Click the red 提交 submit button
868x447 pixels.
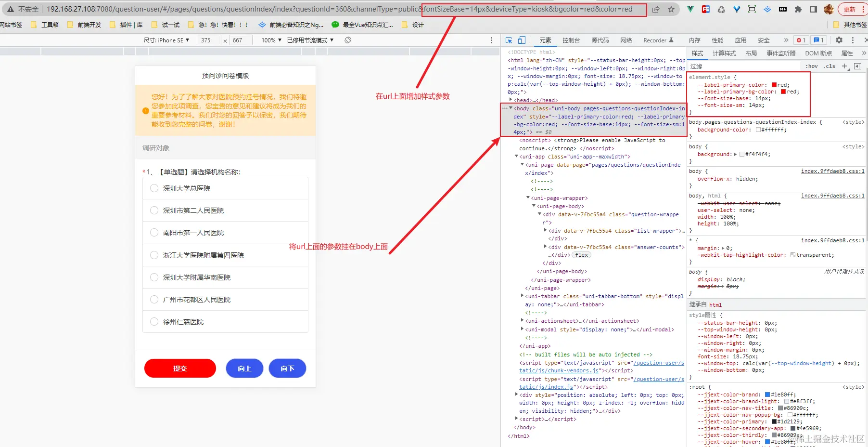coord(180,368)
